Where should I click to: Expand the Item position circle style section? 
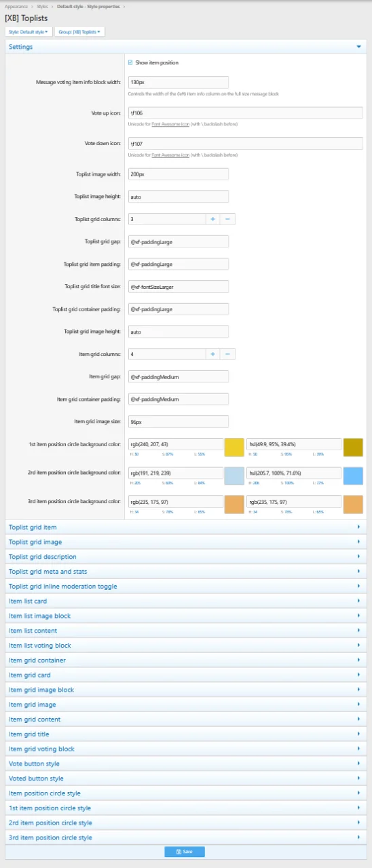pos(186,793)
